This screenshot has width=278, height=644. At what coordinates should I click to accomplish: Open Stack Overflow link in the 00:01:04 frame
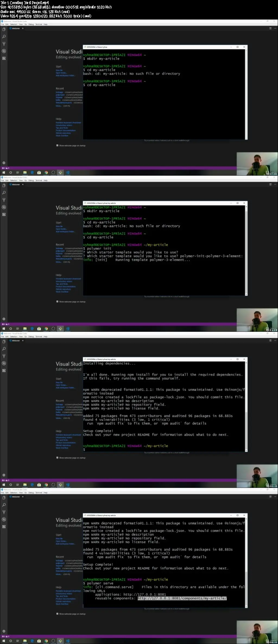(x=62, y=135)
